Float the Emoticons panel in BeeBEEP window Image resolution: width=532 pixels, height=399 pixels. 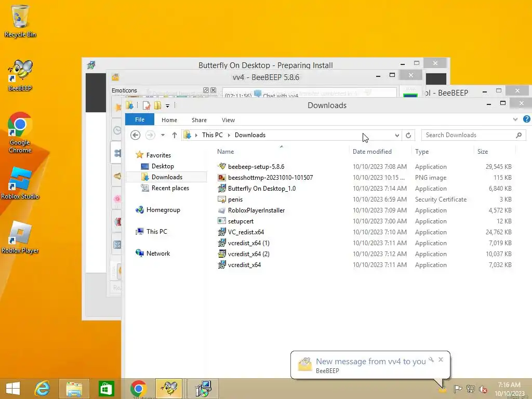coord(206,90)
